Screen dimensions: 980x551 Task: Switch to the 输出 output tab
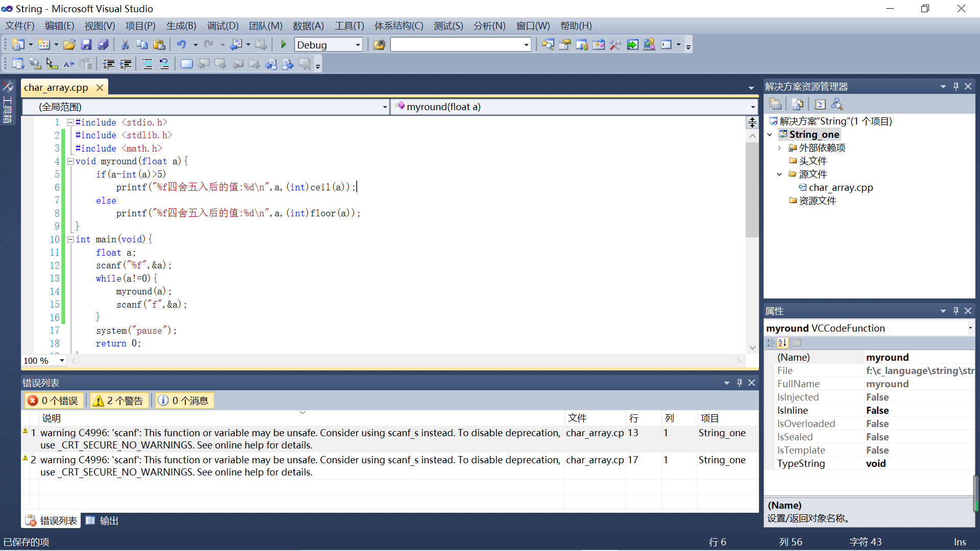[103, 520]
